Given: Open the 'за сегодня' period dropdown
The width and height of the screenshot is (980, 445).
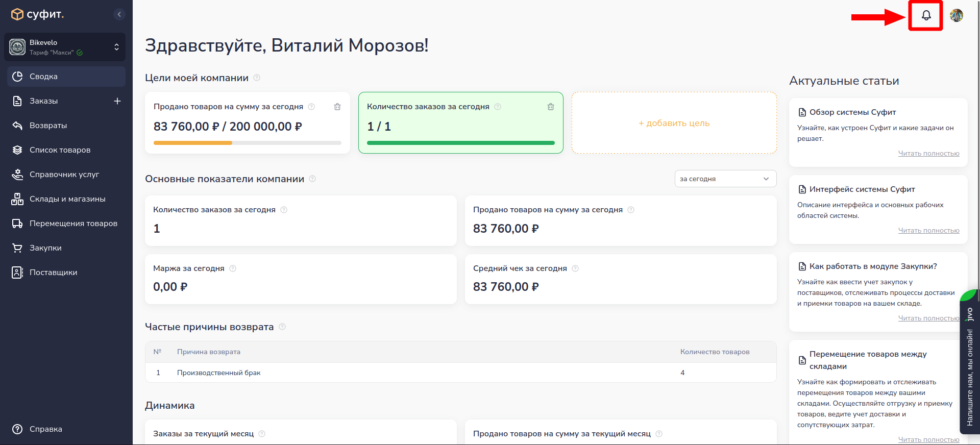Looking at the screenshot, I should click(x=725, y=179).
